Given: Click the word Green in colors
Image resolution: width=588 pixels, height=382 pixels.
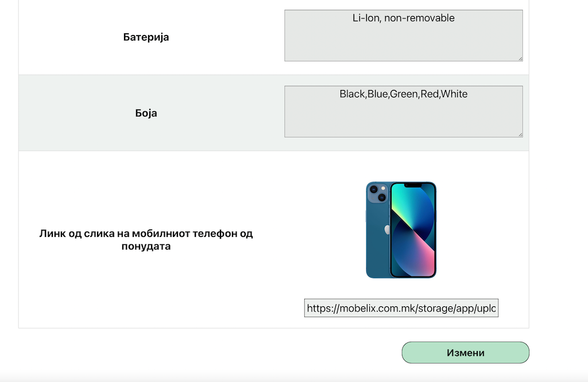Looking at the screenshot, I should [404, 94].
